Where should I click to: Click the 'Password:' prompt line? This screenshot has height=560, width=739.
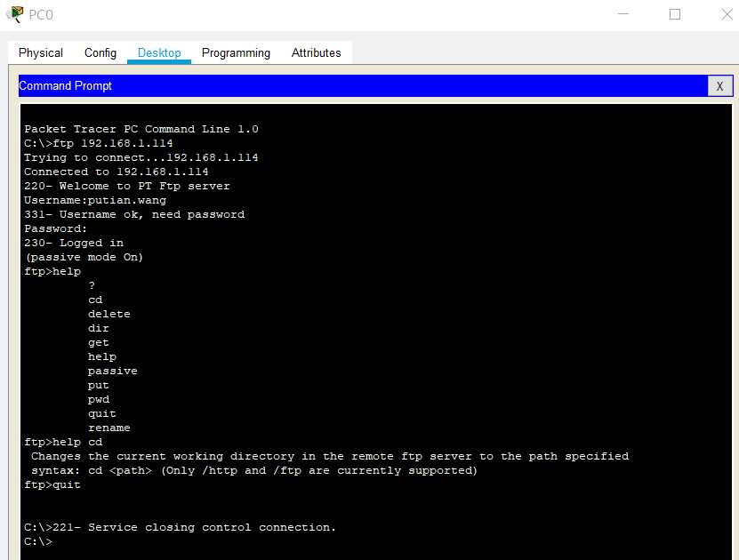pyautogui.click(x=56, y=229)
